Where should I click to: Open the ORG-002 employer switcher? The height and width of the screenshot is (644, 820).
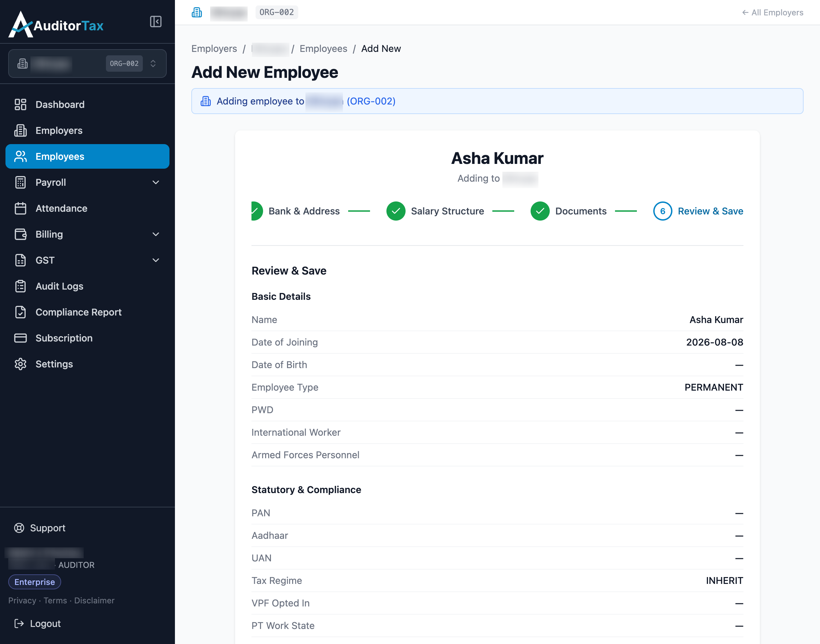[x=87, y=64]
